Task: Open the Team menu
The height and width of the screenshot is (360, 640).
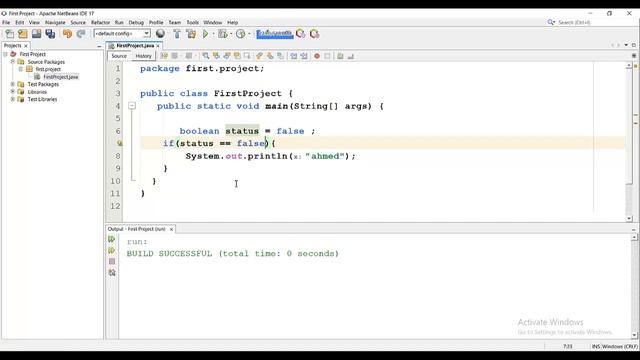Action: point(175,22)
